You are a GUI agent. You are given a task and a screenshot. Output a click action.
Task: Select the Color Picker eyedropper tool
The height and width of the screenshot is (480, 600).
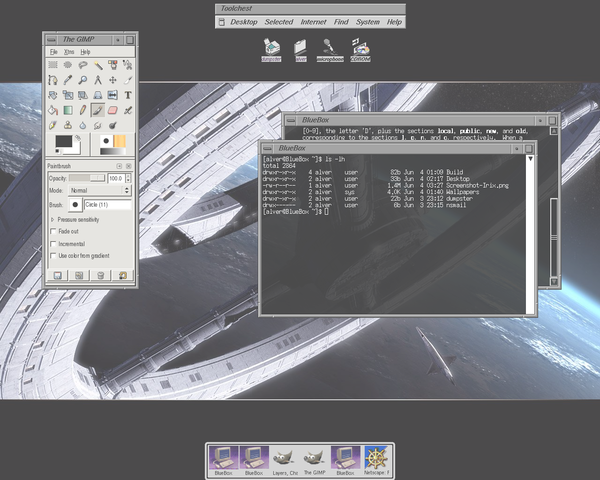click(x=68, y=80)
